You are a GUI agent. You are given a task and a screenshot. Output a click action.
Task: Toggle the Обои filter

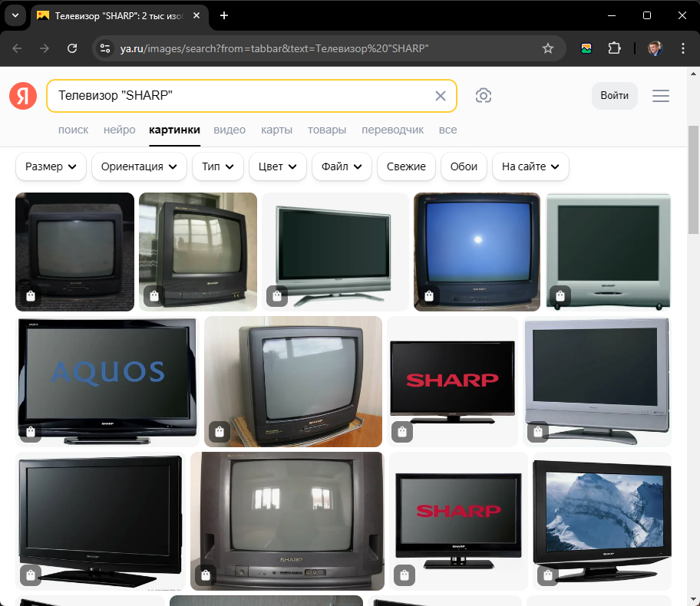[x=464, y=166]
